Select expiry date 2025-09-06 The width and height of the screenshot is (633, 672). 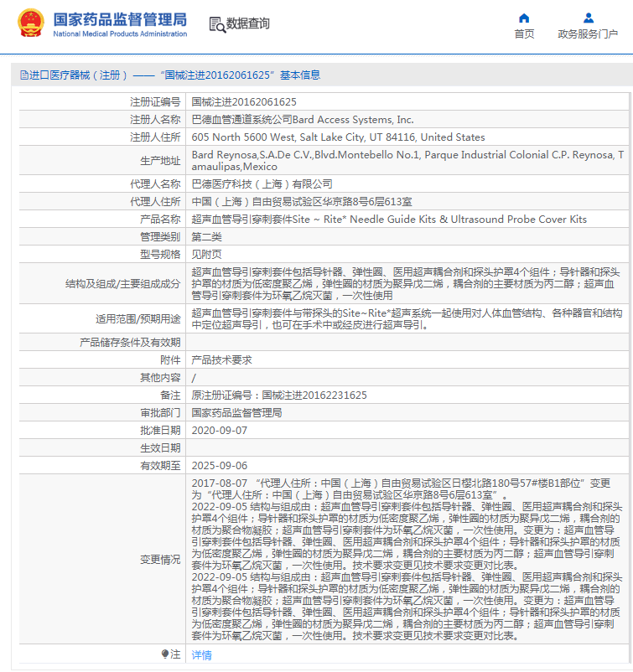click(220, 465)
